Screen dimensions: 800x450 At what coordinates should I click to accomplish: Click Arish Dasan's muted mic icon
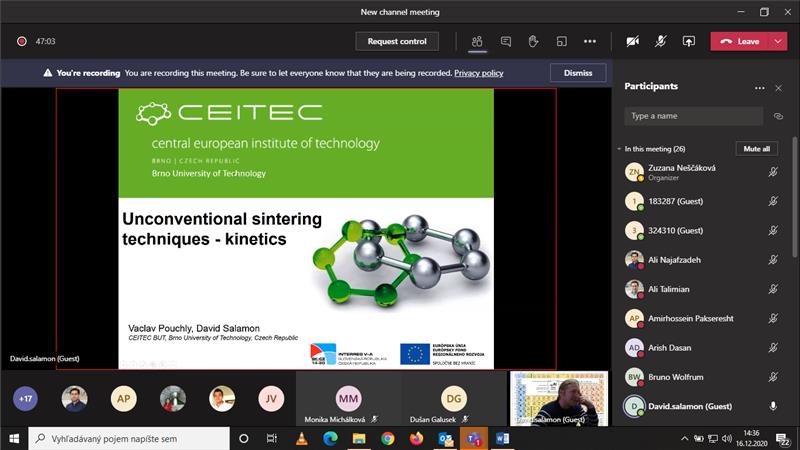773,347
